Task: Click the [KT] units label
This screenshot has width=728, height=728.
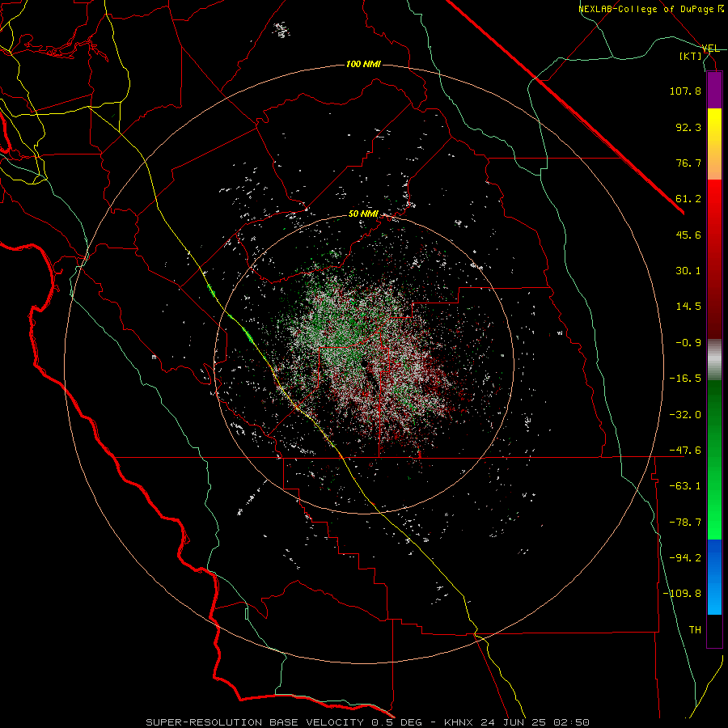Action: tap(691, 56)
